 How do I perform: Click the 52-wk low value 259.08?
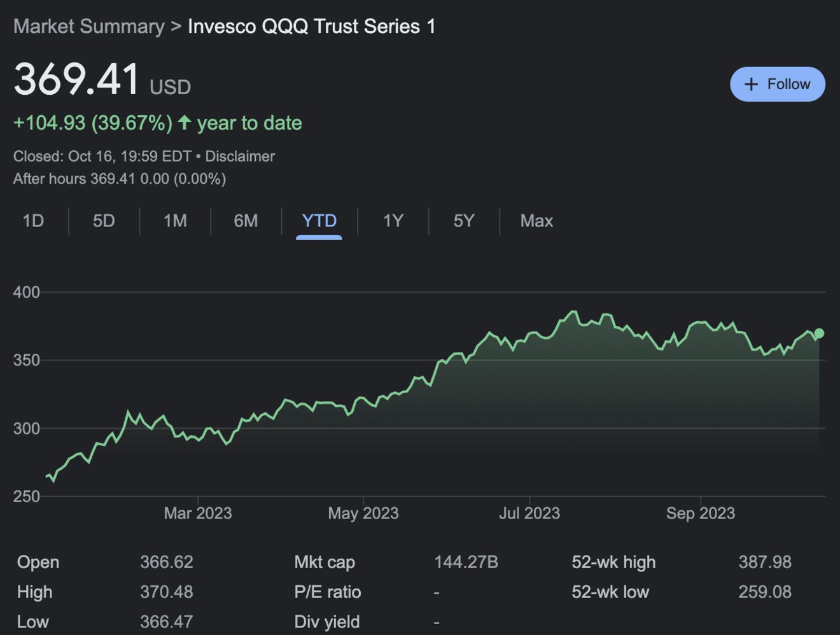coord(765,592)
